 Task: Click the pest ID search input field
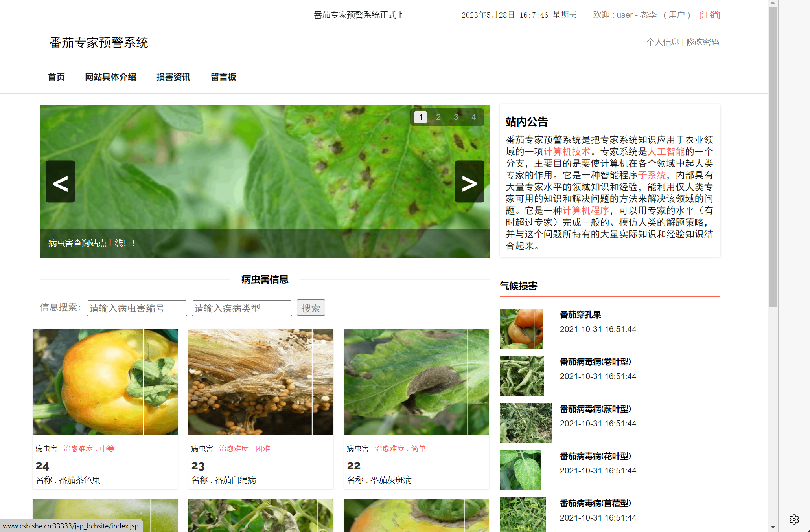(x=136, y=308)
